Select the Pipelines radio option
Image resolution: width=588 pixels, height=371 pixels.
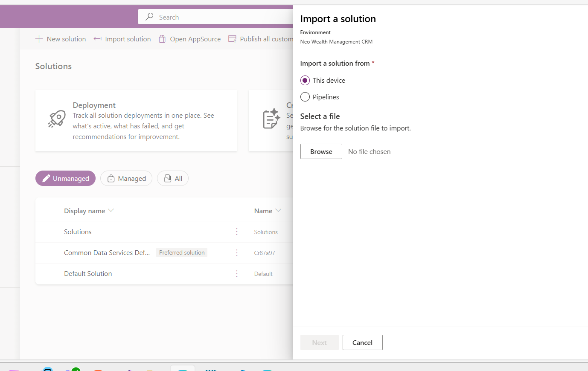pos(305,97)
